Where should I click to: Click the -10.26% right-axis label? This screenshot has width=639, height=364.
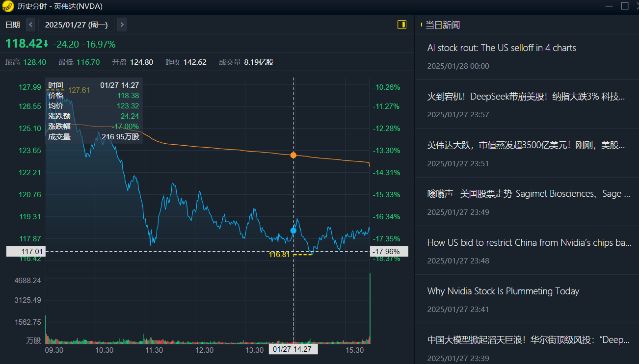pyautogui.click(x=387, y=87)
